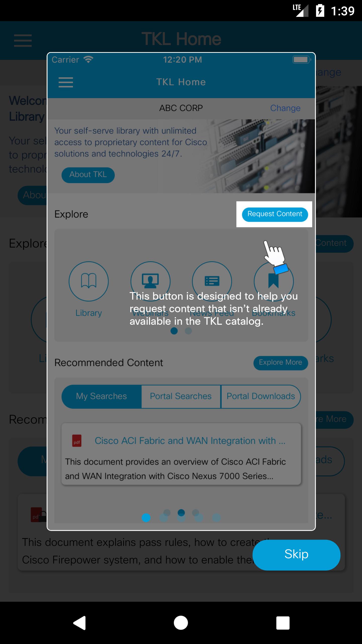Tap the Explore More button
Viewport: 362px width, 644px height.
coord(281,363)
